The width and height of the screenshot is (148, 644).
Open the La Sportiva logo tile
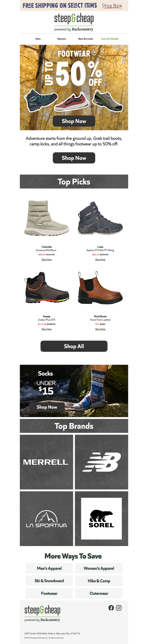46,519
